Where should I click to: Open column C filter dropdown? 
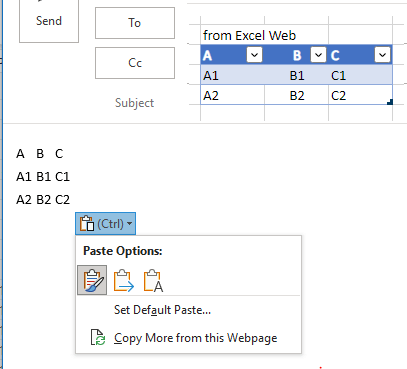point(382,55)
